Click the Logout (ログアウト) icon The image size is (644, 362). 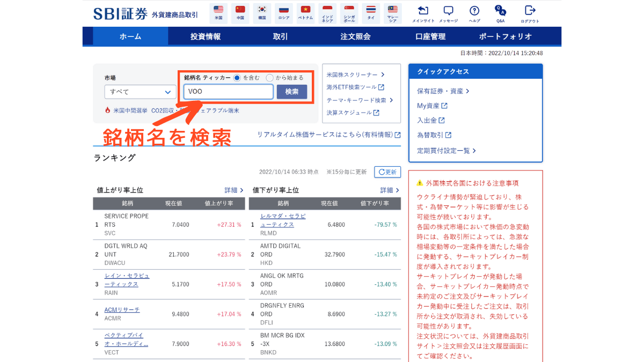coord(530,13)
